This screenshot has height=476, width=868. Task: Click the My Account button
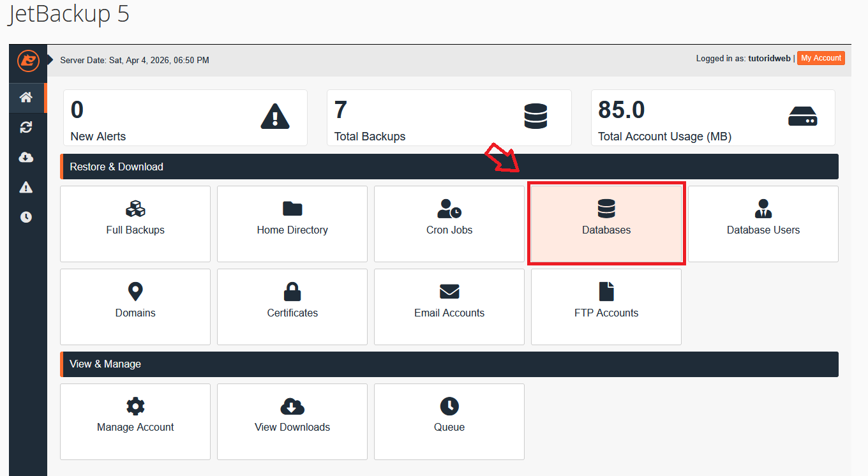821,58
